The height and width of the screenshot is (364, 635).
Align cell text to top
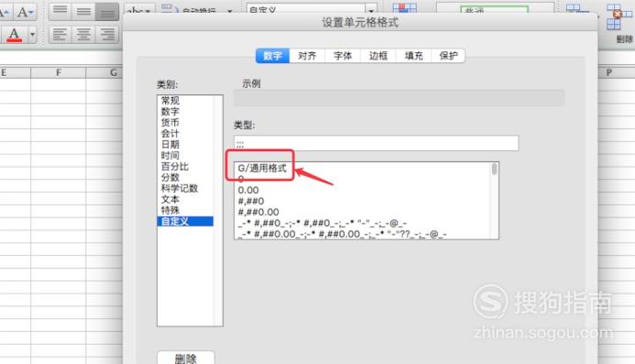click(60, 11)
